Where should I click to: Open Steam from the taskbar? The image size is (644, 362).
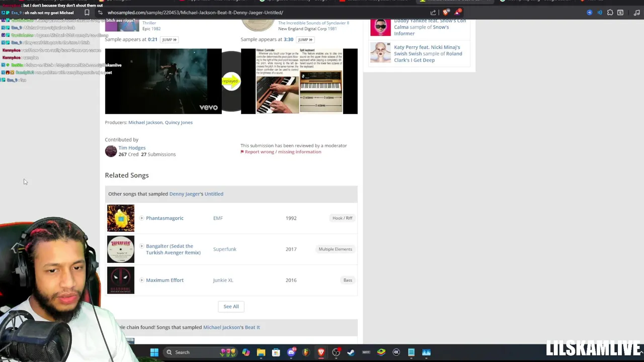[351, 352]
